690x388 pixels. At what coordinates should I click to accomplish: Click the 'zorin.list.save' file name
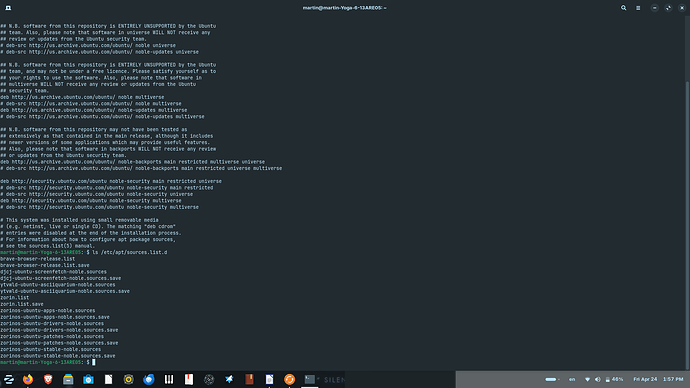click(22, 304)
